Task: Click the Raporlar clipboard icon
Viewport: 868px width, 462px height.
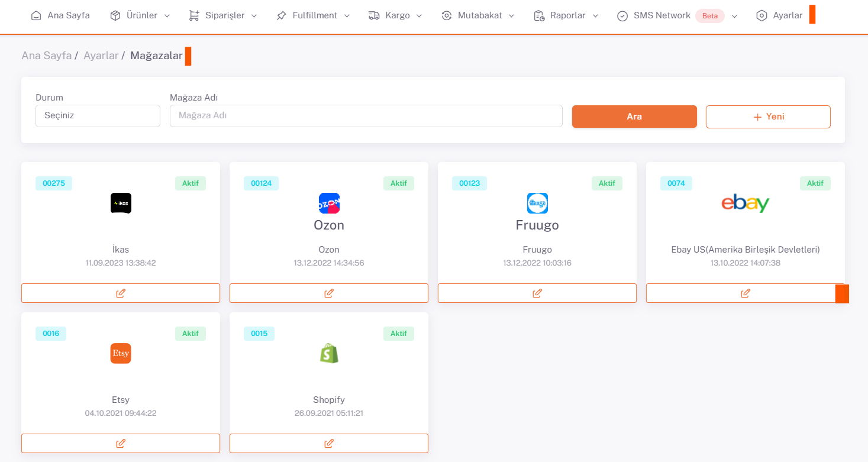Action: coord(538,16)
